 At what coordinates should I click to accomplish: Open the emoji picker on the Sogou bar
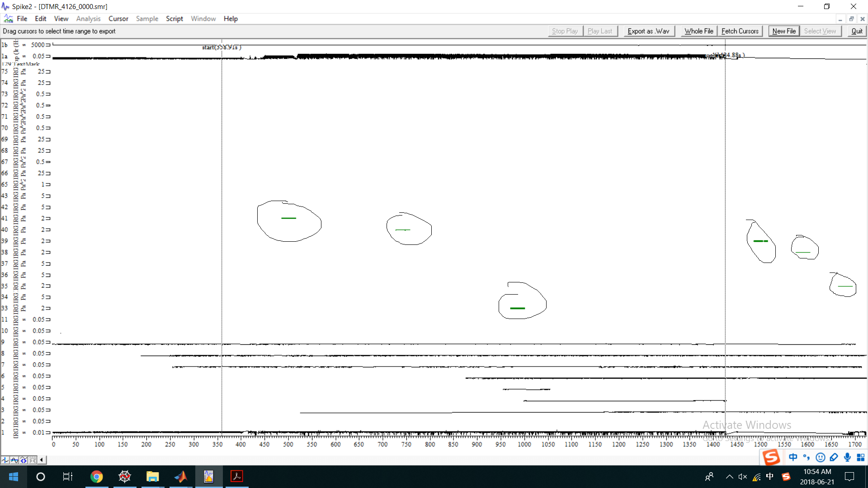tap(820, 457)
